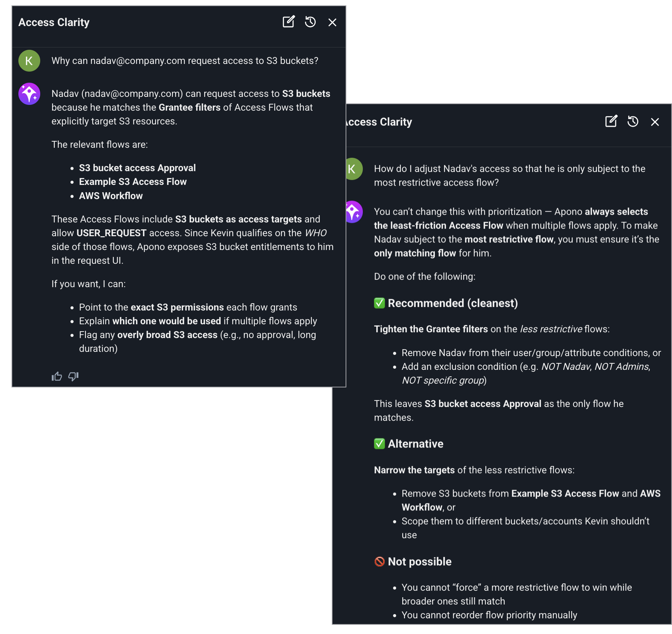Click thumbs up on the S3 buckets answer
The image size is (672, 634).
click(57, 377)
